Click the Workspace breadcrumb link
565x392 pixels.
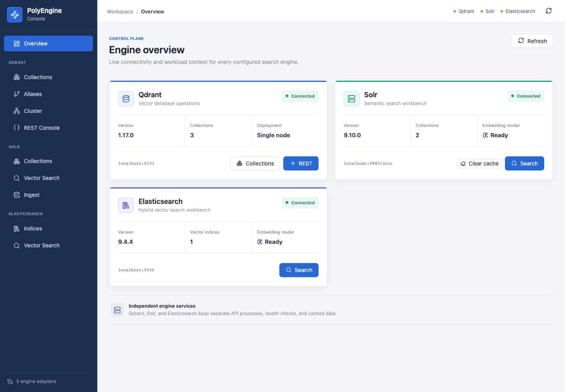pos(120,12)
